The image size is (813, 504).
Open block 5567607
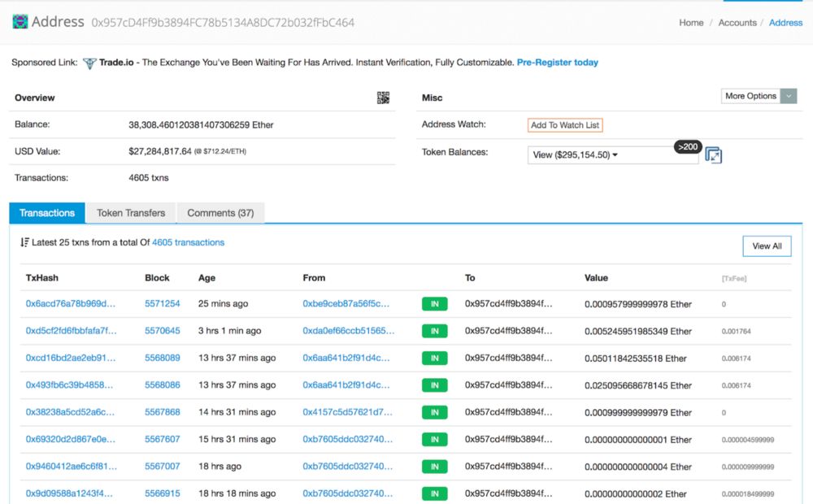point(163,439)
